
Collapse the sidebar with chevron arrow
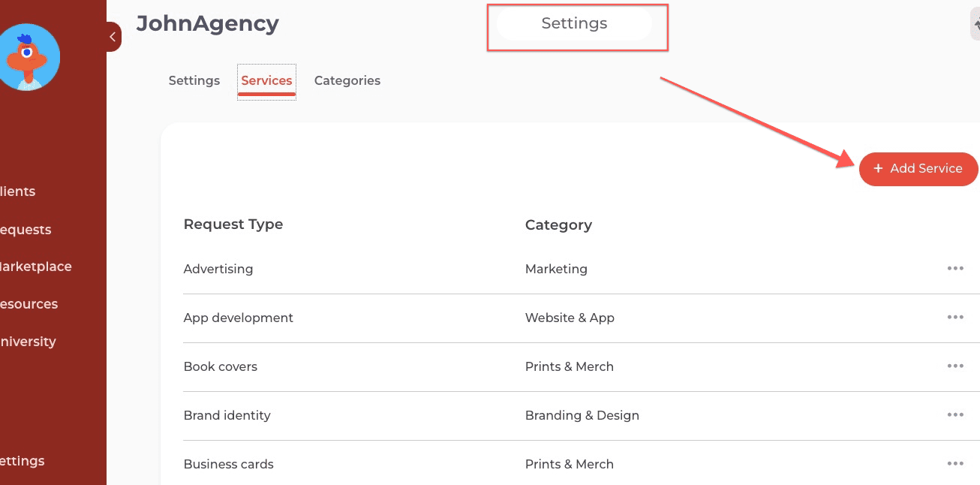click(x=113, y=36)
